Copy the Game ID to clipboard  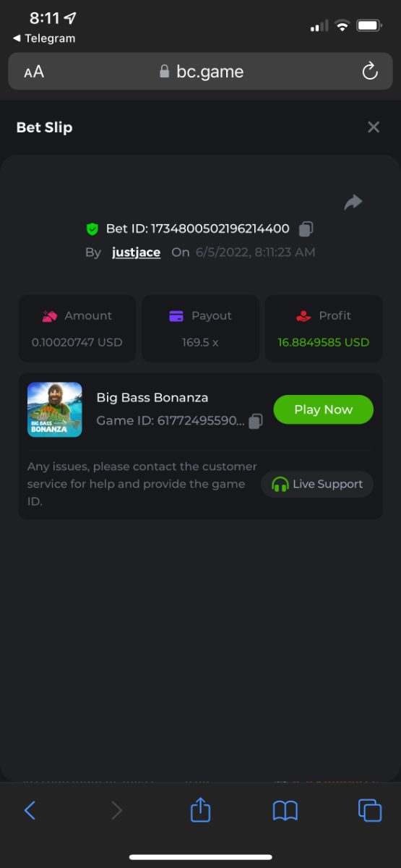[255, 421]
